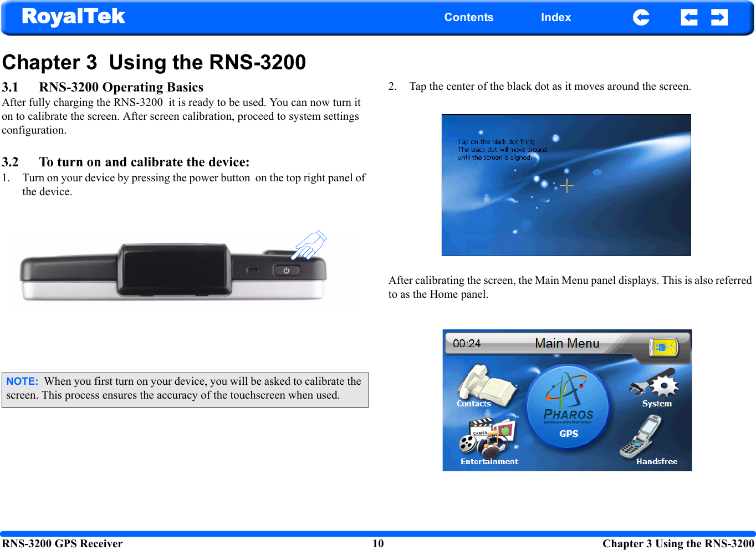Click the pointing-hand illustration near the device
The image size is (756, 550).
[x=308, y=244]
